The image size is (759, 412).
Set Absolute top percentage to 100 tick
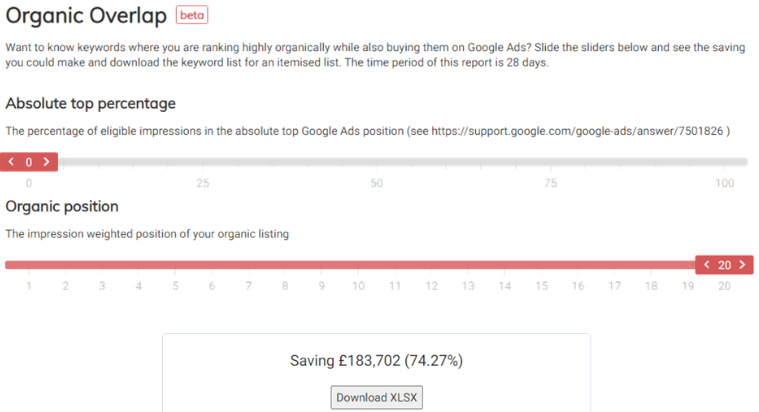tap(724, 183)
